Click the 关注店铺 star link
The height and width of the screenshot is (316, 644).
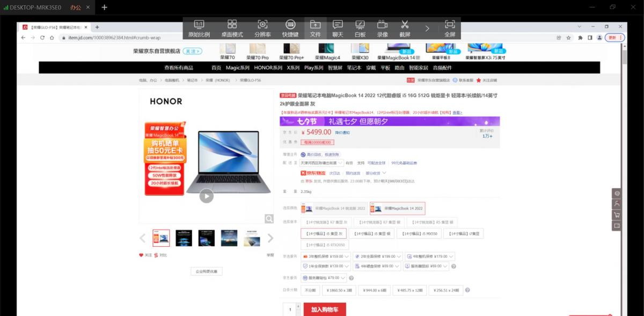486,80
